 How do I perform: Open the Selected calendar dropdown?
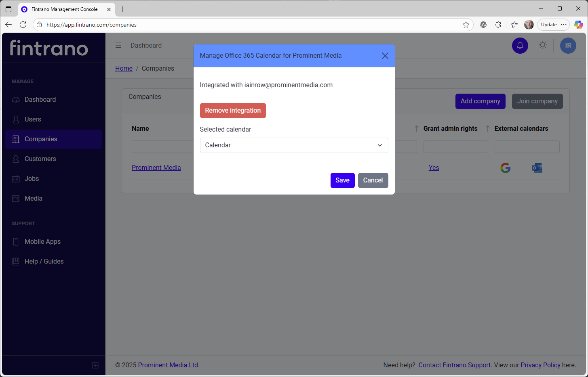(x=294, y=145)
